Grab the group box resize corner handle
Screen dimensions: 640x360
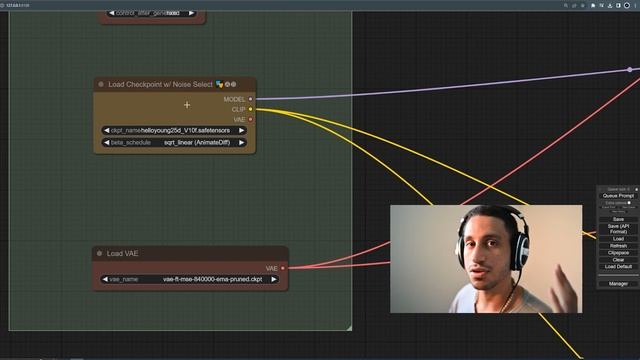(349, 328)
